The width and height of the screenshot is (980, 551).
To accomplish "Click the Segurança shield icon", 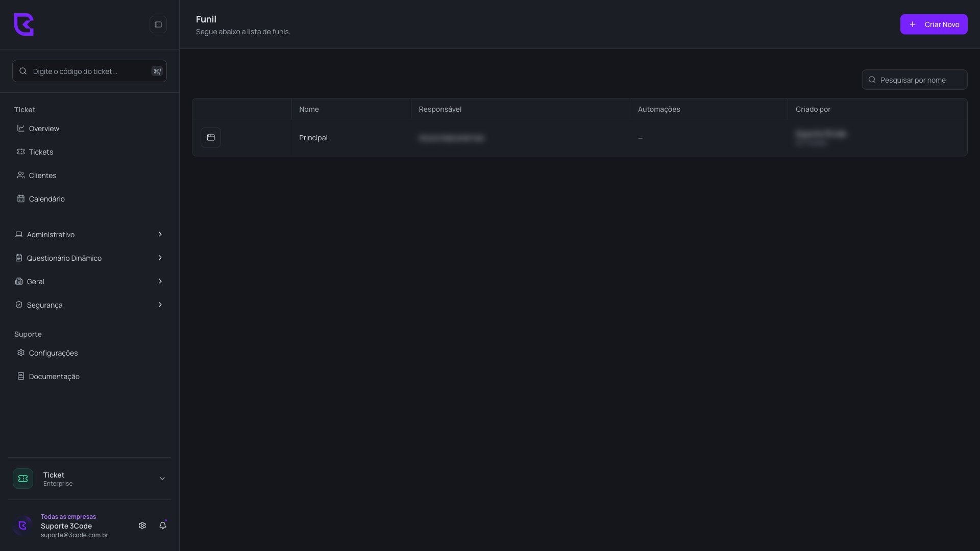I will click(19, 305).
